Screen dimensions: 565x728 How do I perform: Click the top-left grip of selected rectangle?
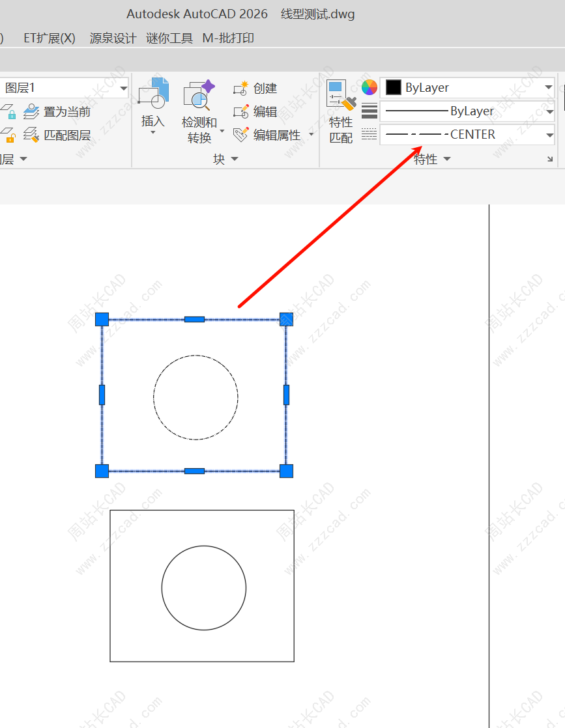click(102, 319)
